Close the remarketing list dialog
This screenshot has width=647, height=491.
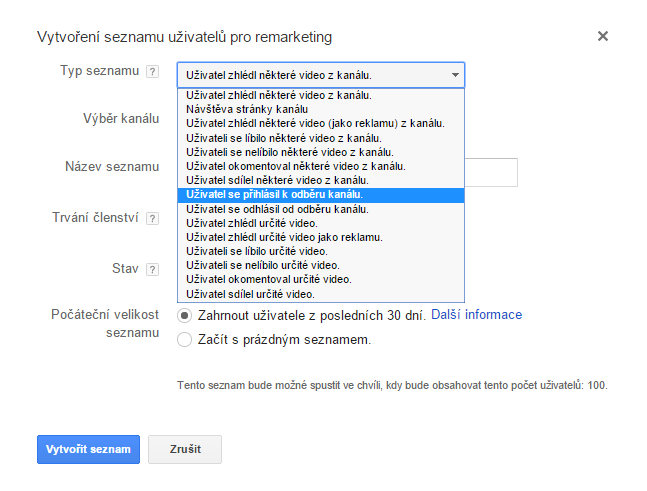(x=603, y=36)
